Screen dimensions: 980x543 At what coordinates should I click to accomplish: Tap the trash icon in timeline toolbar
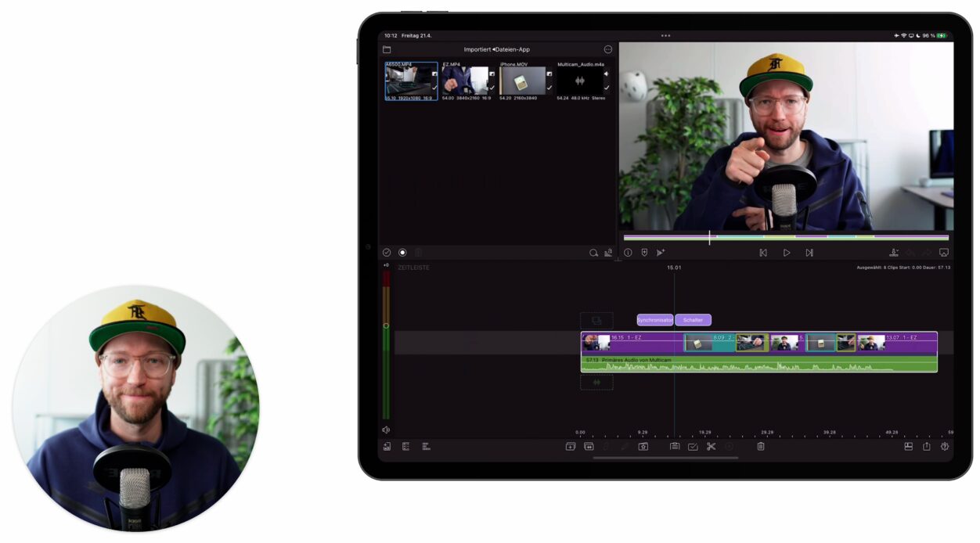tap(760, 447)
